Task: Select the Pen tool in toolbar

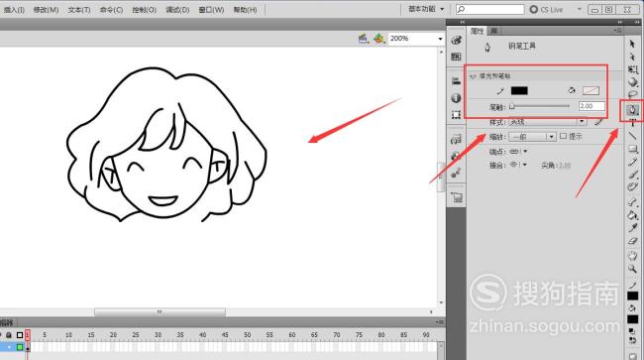Action: click(633, 110)
